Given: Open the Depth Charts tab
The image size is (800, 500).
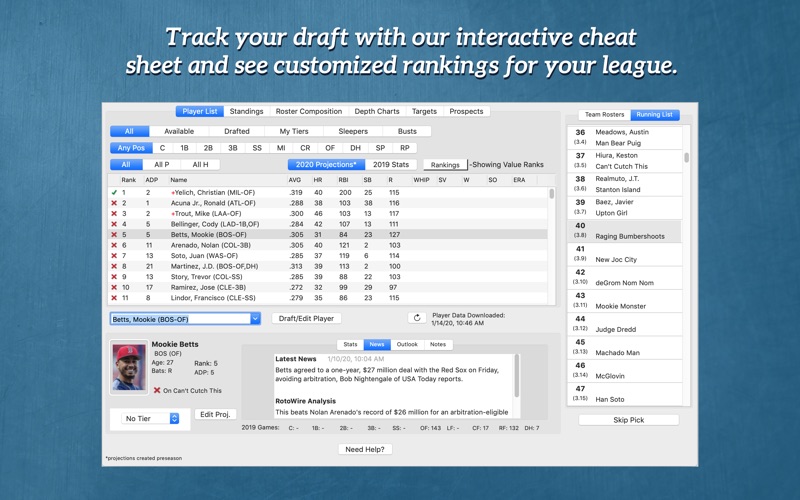Looking at the screenshot, I should (x=377, y=111).
